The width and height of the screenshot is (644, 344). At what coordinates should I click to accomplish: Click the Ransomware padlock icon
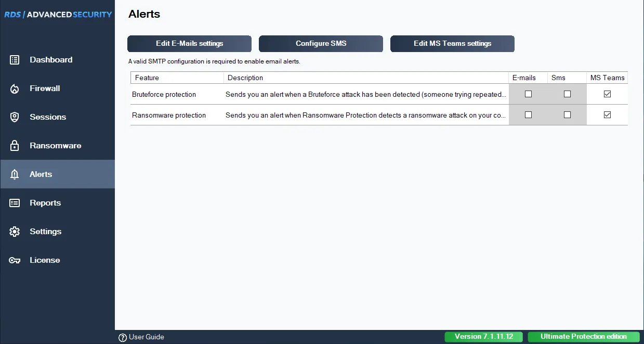pyautogui.click(x=15, y=146)
